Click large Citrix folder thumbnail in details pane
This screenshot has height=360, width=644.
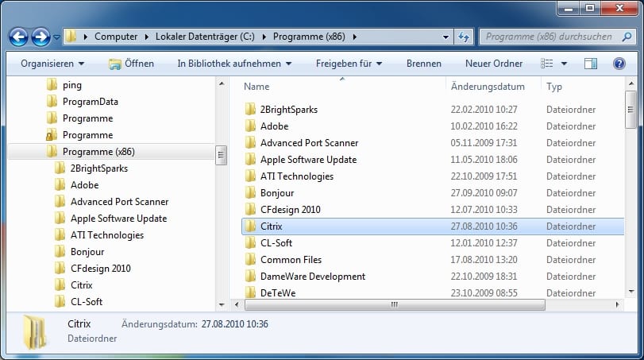(34, 331)
